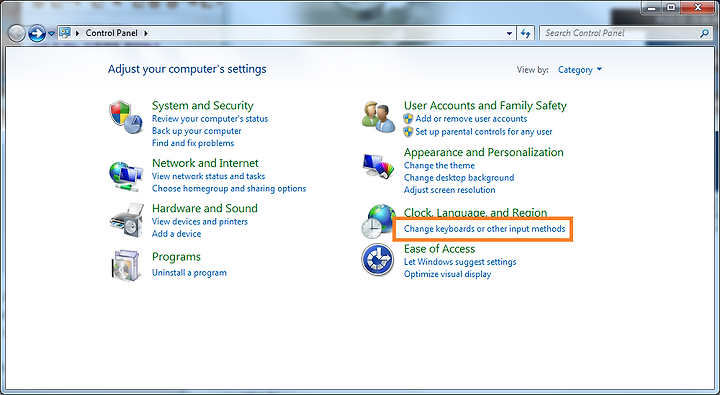The width and height of the screenshot is (720, 395).
Task: Click View devices and printers
Action: (x=200, y=222)
